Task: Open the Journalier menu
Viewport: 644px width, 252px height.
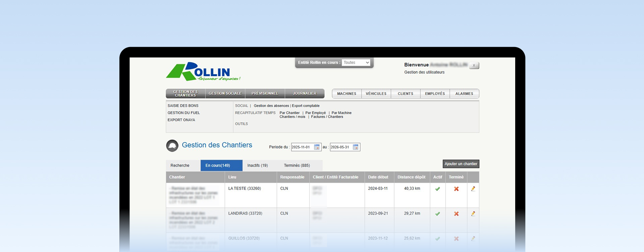Action: (305, 93)
